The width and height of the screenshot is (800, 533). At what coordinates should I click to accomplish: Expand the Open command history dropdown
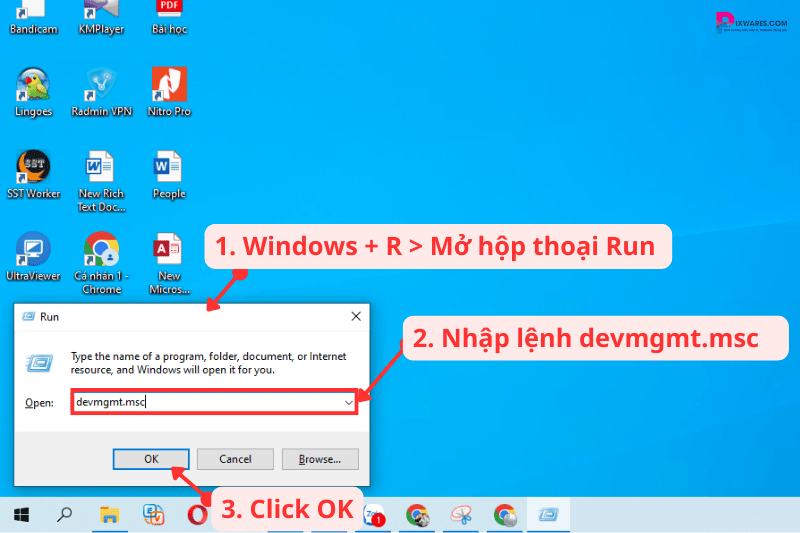348,402
